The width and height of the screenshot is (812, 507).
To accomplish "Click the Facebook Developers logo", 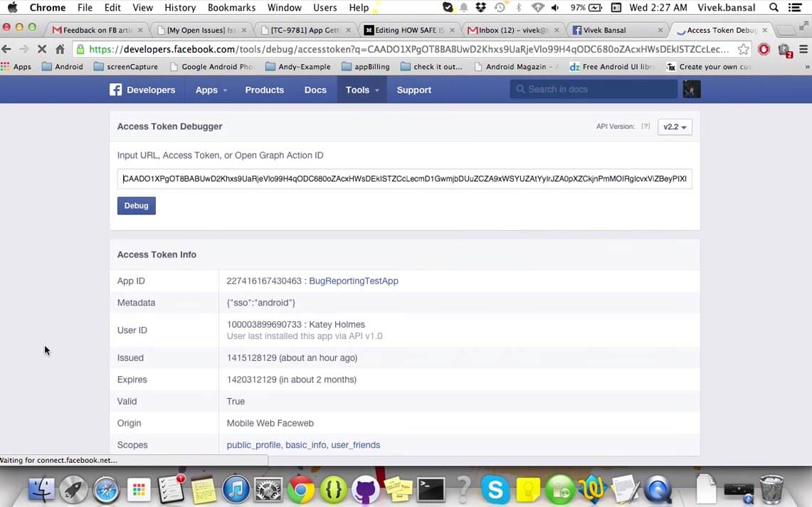I will coord(142,90).
